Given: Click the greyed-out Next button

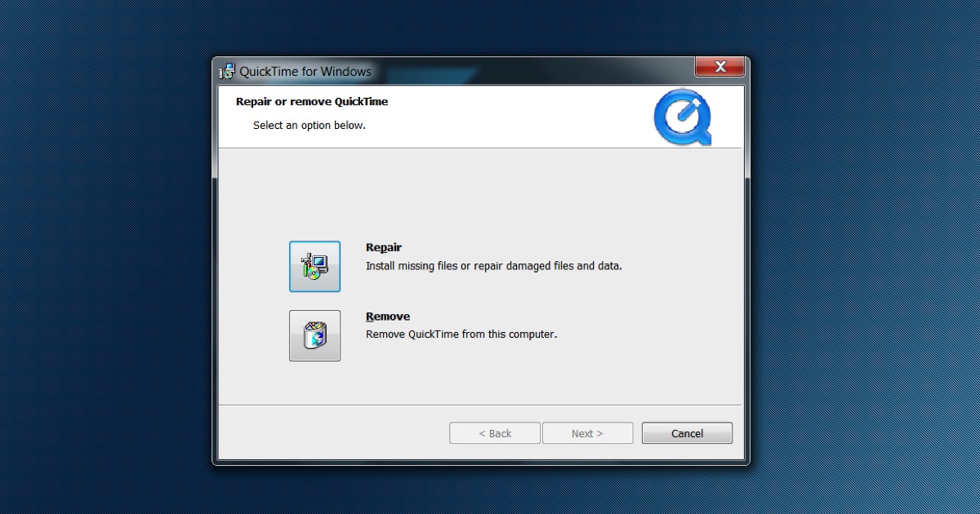Looking at the screenshot, I should pyautogui.click(x=587, y=433).
